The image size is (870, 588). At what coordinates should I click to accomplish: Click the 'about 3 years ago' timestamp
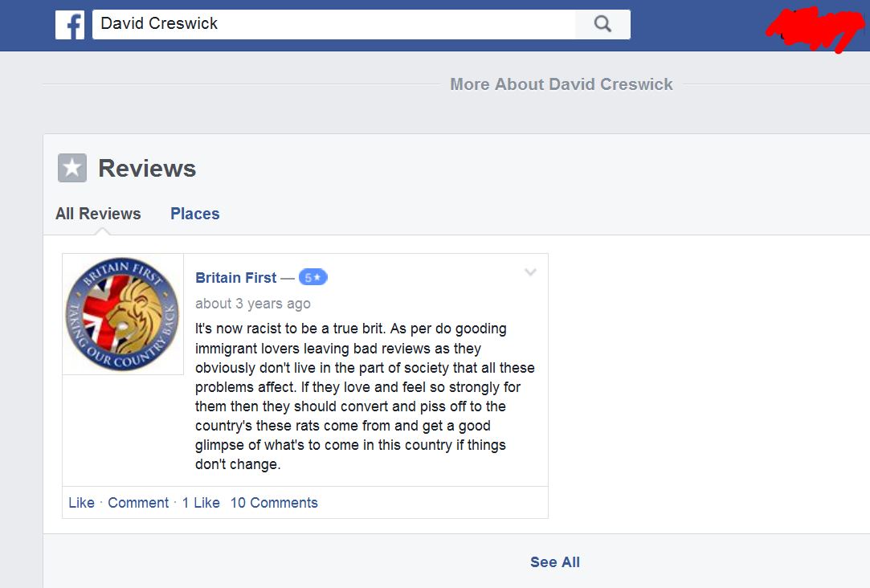pyautogui.click(x=252, y=304)
